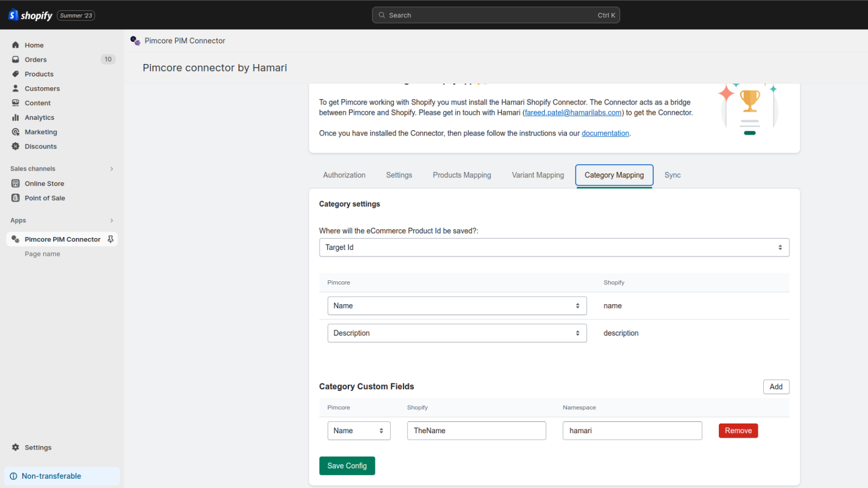
Task: Unpin the Pimcore PIM Connector app
Action: (x=111, y=239)
